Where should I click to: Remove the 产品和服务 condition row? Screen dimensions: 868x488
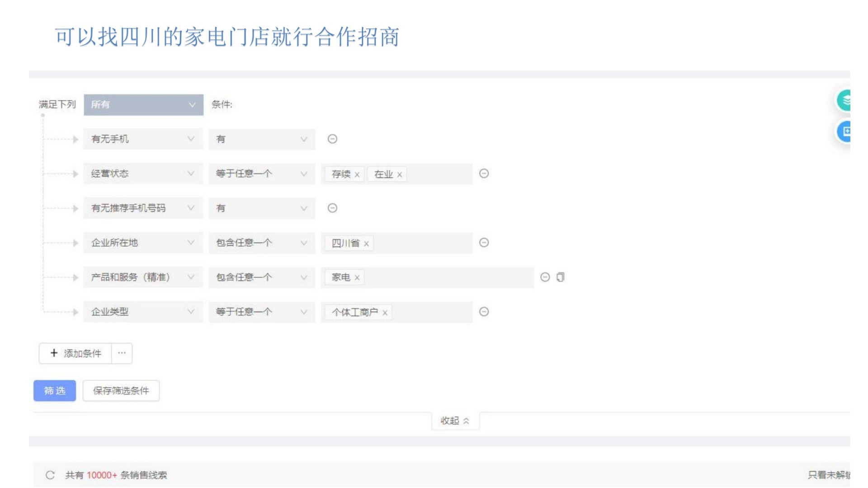[545, 277]
